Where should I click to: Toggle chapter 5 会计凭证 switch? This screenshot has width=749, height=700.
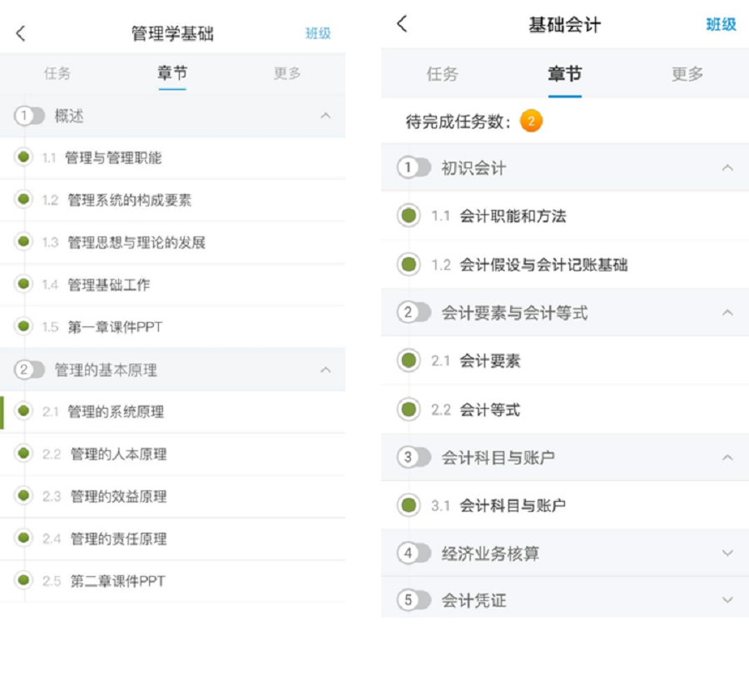[414, 600]
